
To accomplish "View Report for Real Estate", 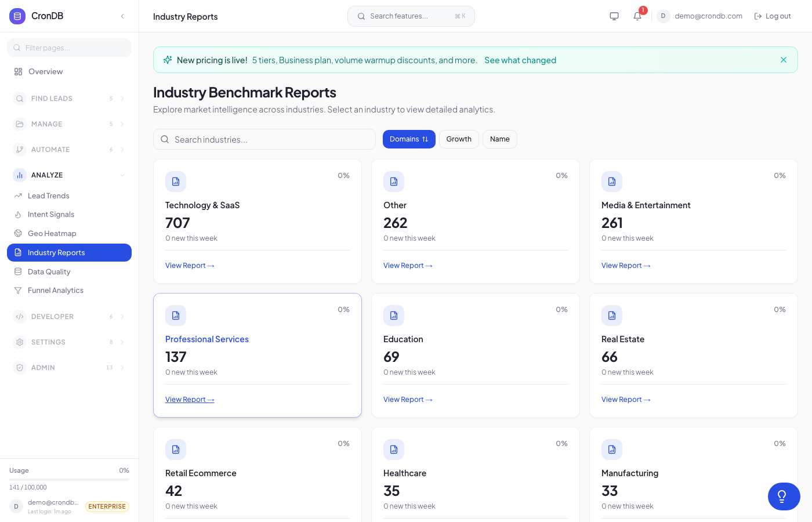I will click(x=626, y=400).
